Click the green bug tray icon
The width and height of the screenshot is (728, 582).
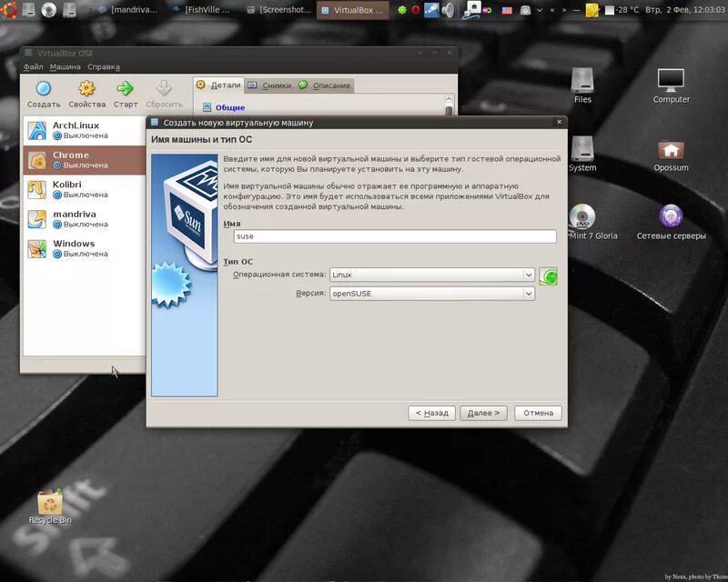[402, 10]
